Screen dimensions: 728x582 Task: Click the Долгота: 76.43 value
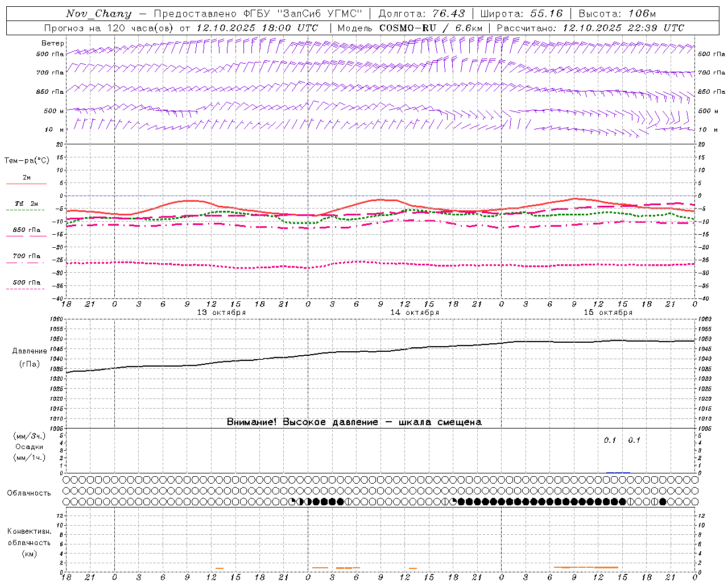click(421, 14)
